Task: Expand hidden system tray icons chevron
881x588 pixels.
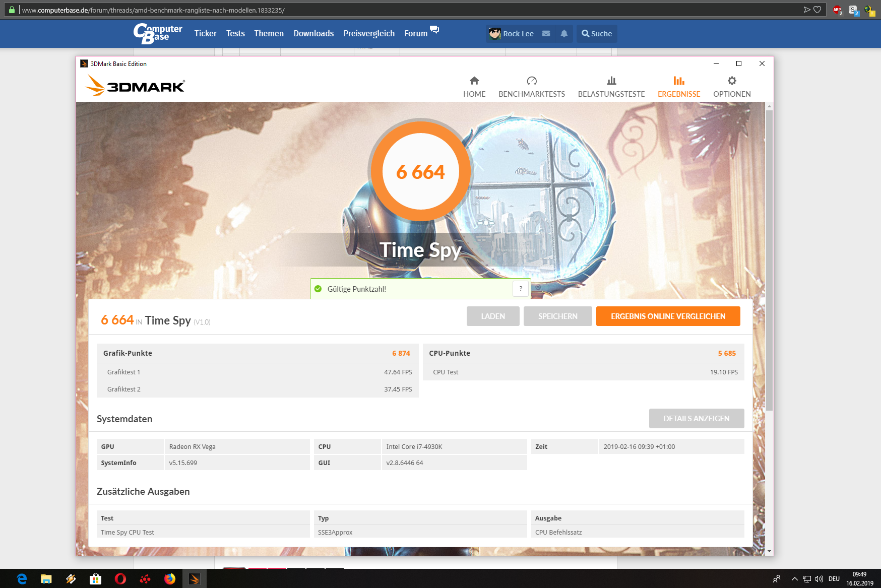Action: (795, 579)
